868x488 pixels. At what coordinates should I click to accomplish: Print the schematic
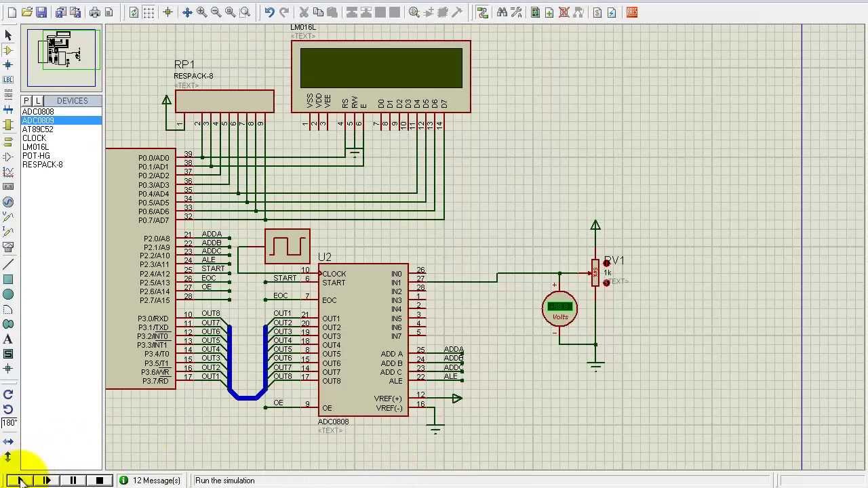(94, 12)
